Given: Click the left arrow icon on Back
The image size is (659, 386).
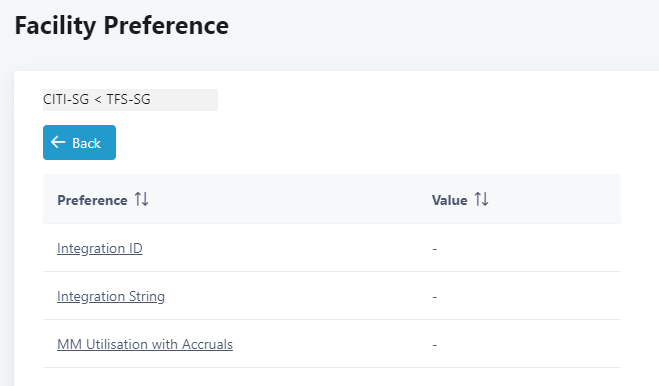Looking at the screenshot, I should coord(58,142).
